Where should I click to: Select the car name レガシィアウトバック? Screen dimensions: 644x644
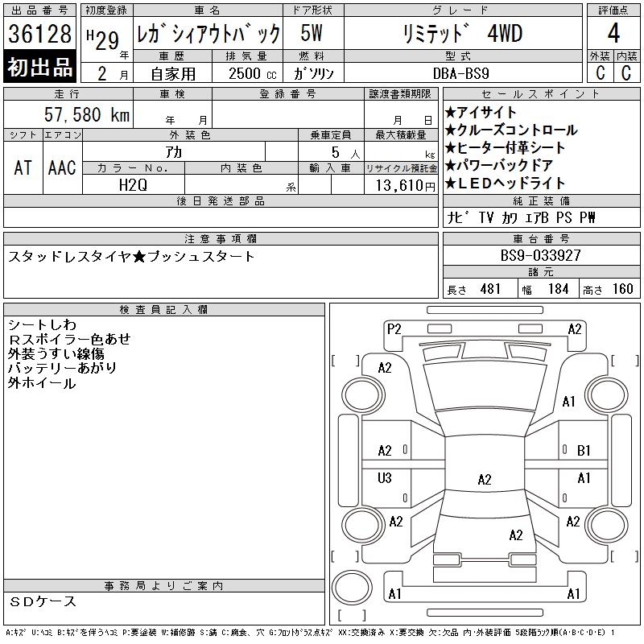208,34
